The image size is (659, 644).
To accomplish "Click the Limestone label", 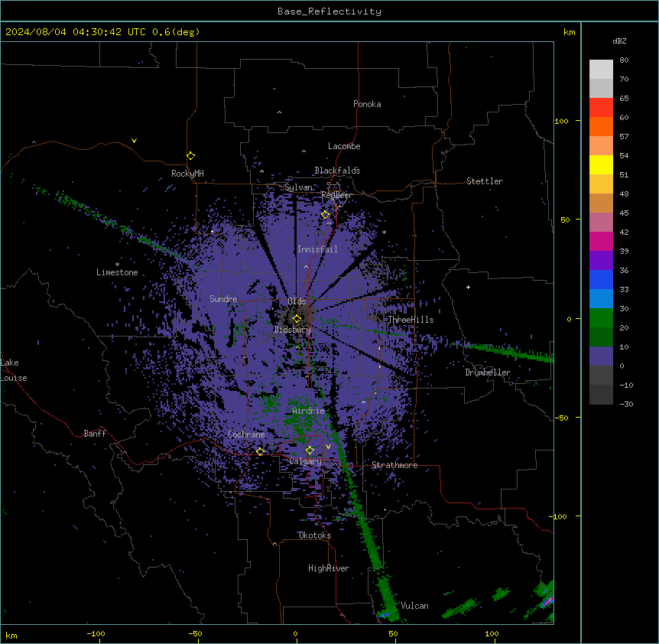I will coord(117,272).
